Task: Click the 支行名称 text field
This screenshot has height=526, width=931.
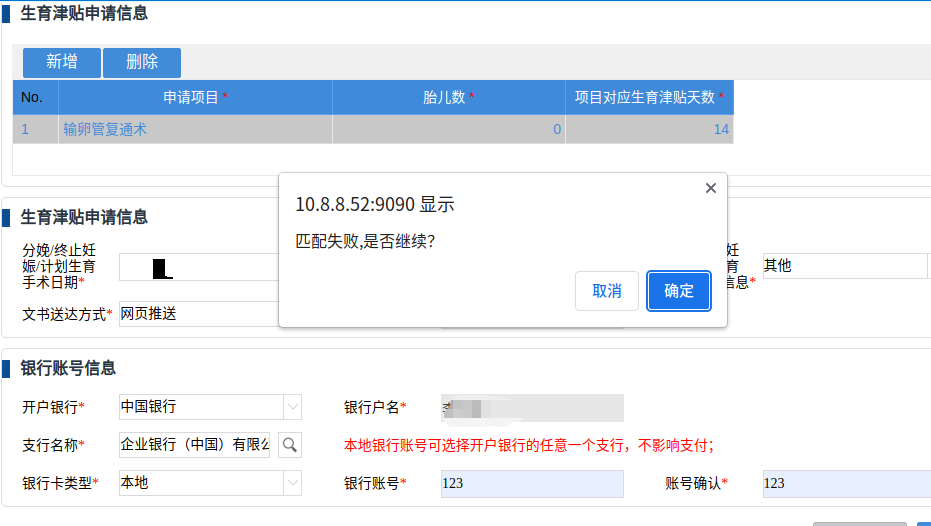Action: 195,445
